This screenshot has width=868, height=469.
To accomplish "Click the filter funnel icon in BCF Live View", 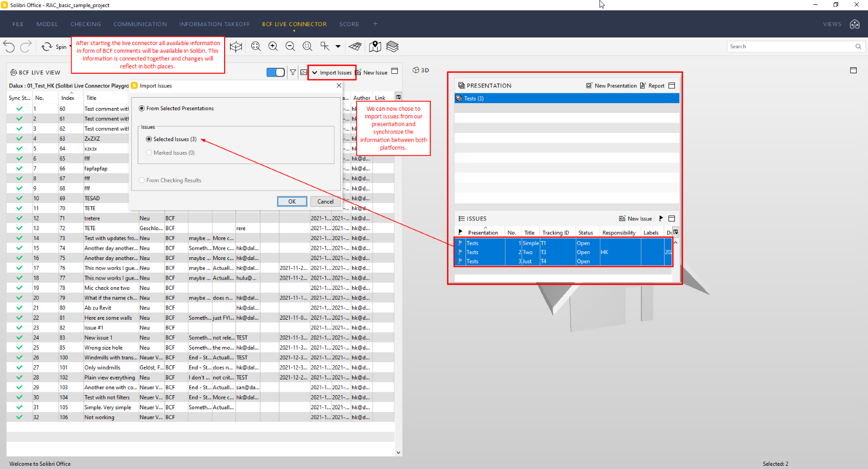I will (x=293, y=72).
